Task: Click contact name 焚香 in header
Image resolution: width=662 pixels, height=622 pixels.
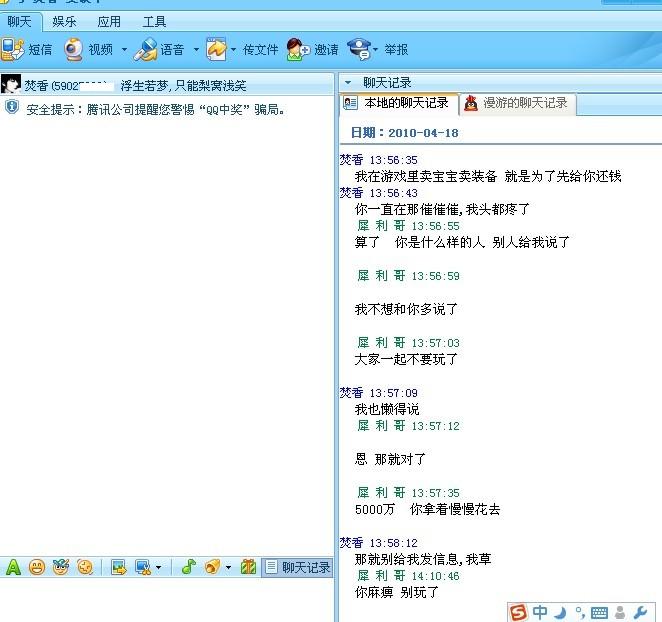Action: (36, 85)
